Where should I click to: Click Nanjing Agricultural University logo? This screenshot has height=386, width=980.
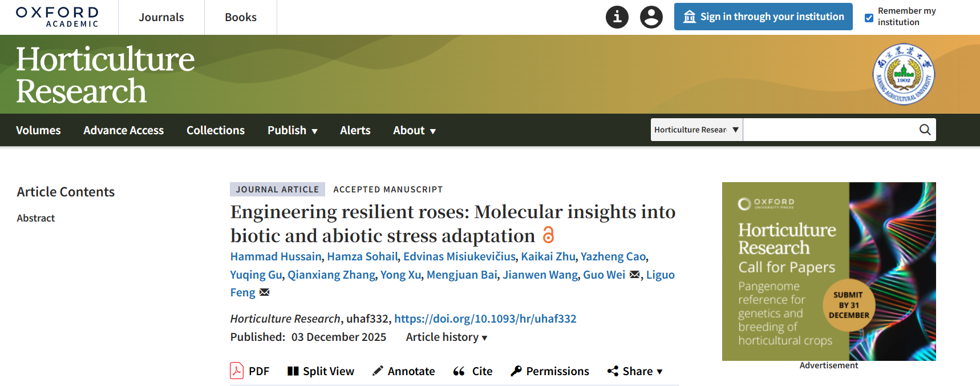pyautogui.click(x=904, y=74)
